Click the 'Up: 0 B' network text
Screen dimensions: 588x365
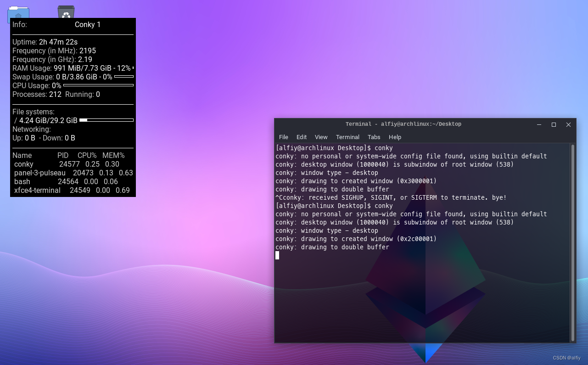click(24, 138)
